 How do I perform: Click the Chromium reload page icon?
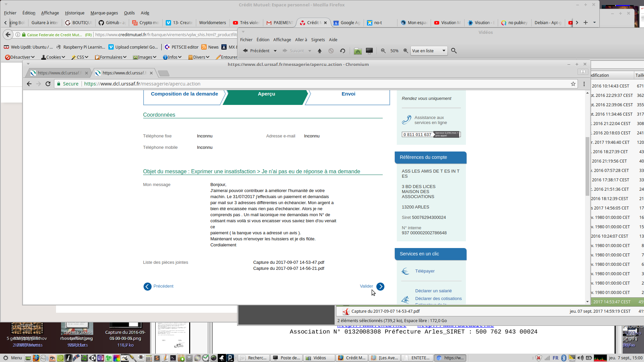coord(48,84)
